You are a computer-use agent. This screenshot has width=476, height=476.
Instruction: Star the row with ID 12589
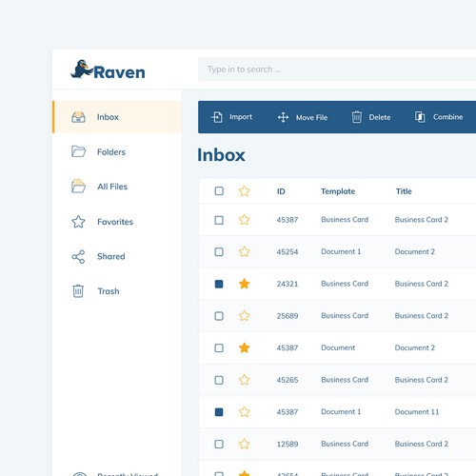click(x=245, y=444)
